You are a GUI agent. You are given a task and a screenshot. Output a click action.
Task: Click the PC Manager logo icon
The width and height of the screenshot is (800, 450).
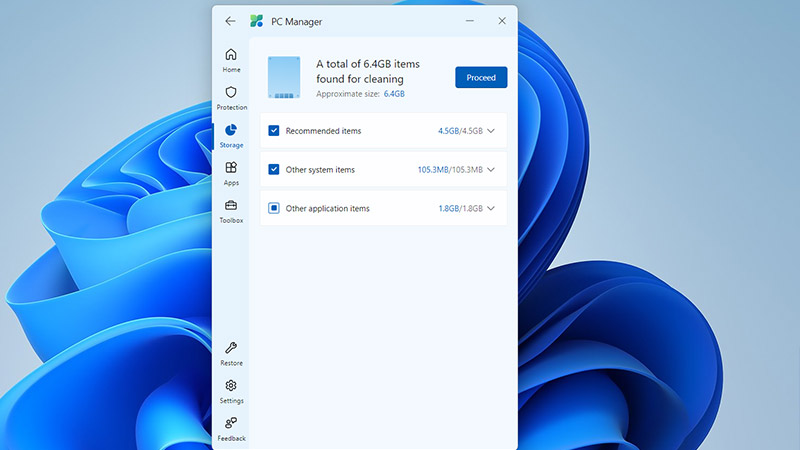[257, 21]
